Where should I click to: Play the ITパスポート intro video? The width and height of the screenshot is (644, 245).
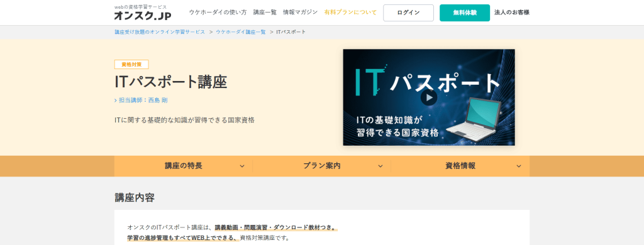click(429, 97)
